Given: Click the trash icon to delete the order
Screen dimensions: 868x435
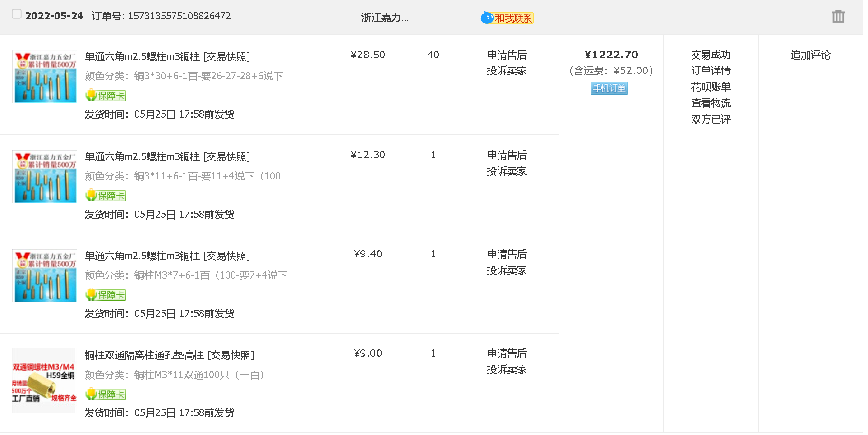Looking at the screenshot, I should coord(838,17).
